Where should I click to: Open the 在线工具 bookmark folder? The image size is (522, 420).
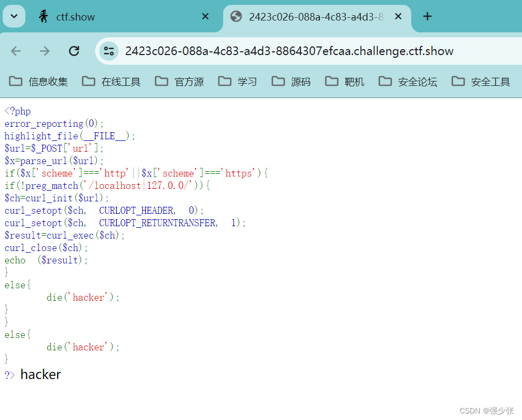tap(111, 82)
